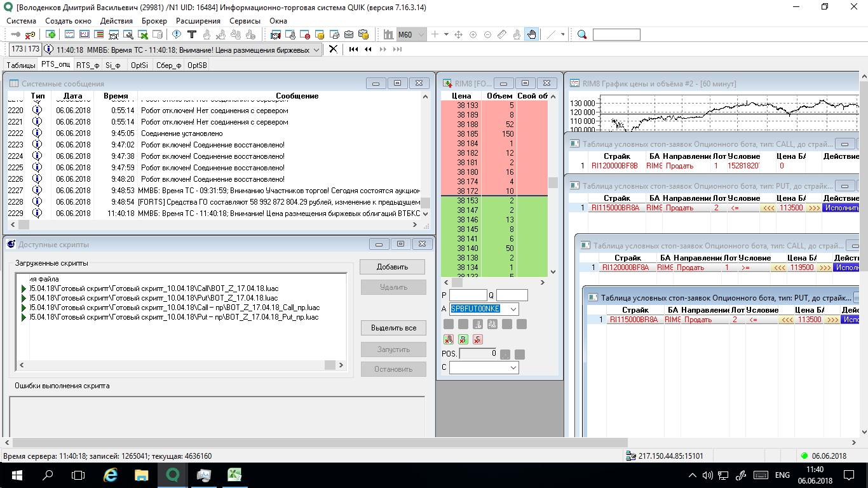Click the cancel buy orders 'B' icon
Screen dimensions: 868x488
coord(463,339)
